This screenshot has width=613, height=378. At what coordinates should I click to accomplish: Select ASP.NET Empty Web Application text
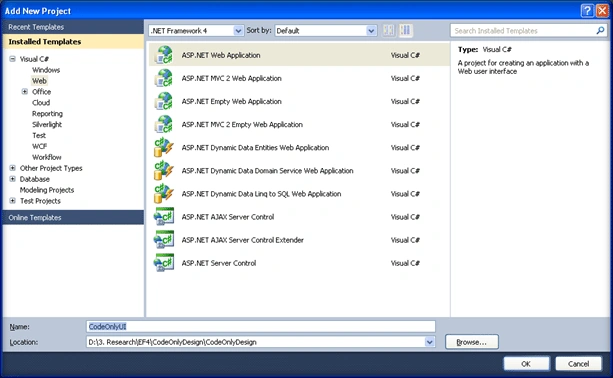pos(231,101)
